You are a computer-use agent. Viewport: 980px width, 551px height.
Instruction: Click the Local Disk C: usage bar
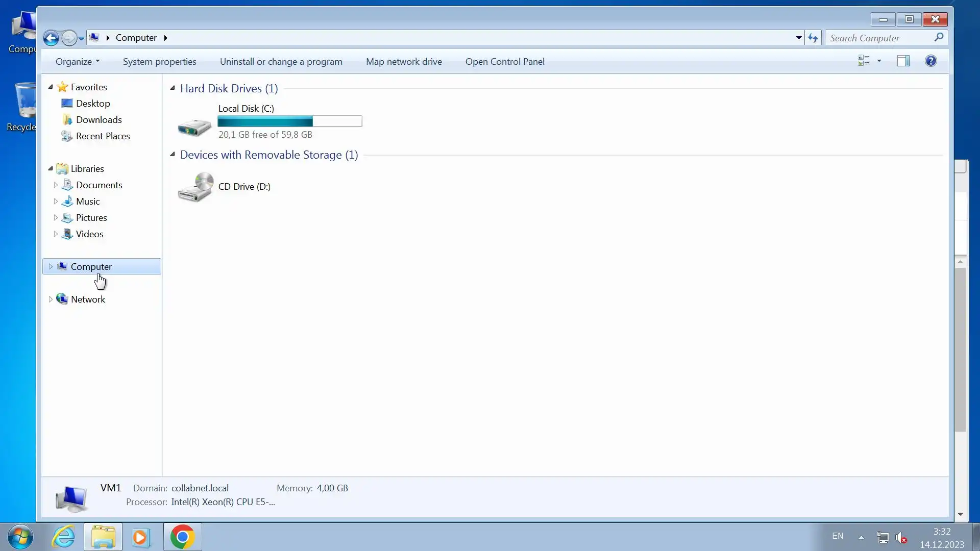289,121
